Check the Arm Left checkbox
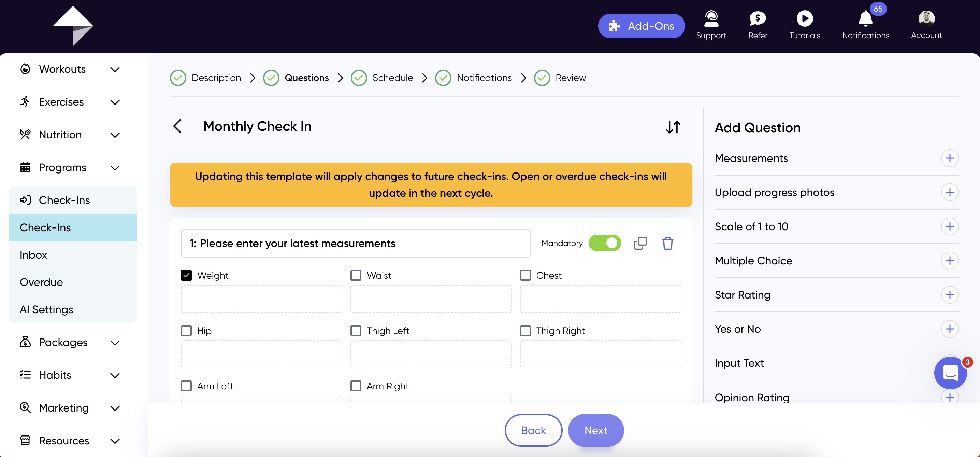Screen dimensions: 980x457 coord(186,386)
